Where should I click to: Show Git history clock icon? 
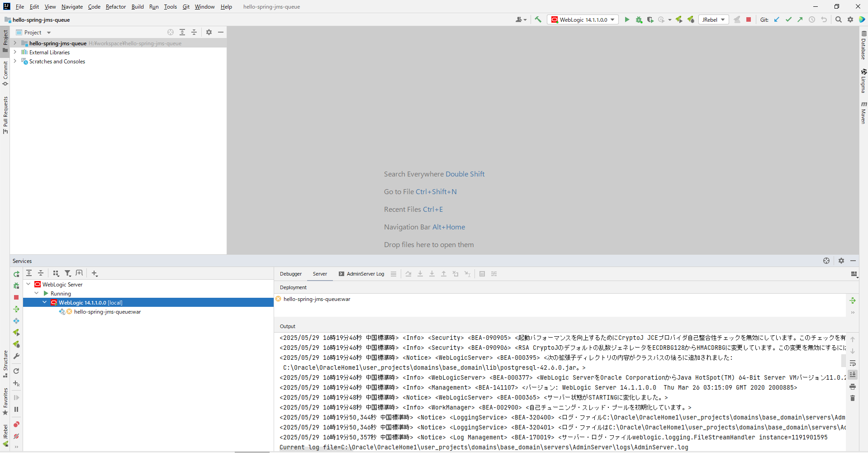click(812, 19)
